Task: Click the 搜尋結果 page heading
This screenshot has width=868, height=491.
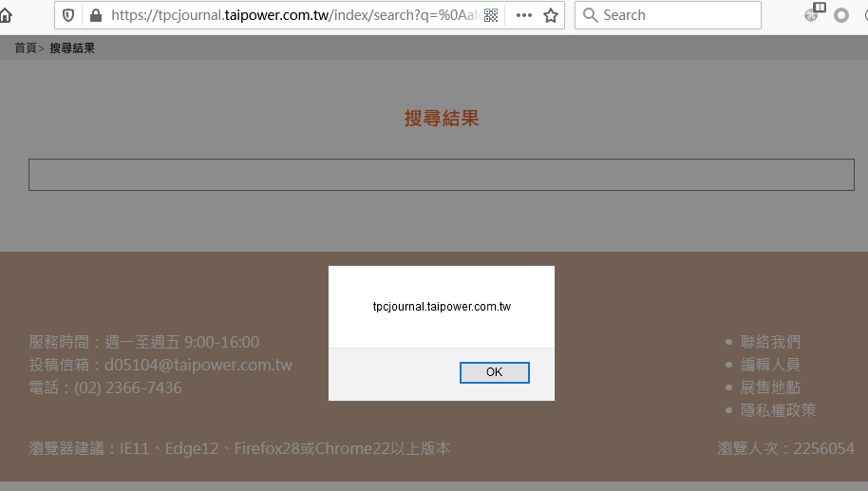Action: pyautogui.click(x=442, y=118)
